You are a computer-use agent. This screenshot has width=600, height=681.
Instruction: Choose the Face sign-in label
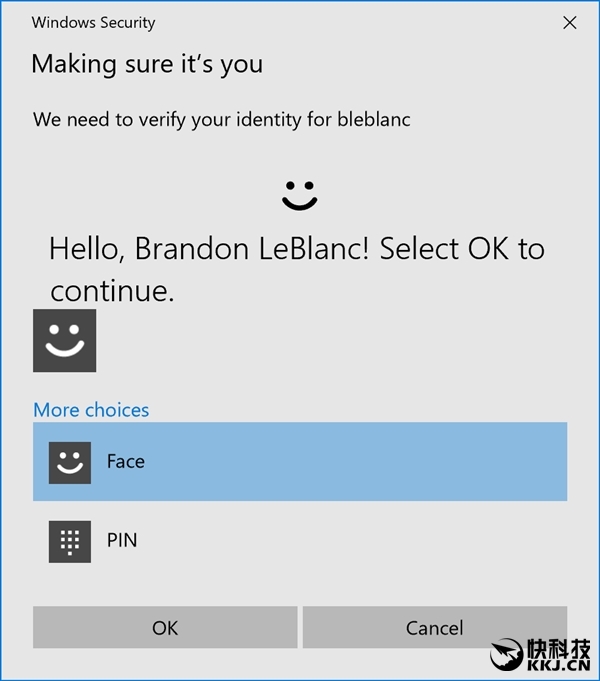[126, 462]
